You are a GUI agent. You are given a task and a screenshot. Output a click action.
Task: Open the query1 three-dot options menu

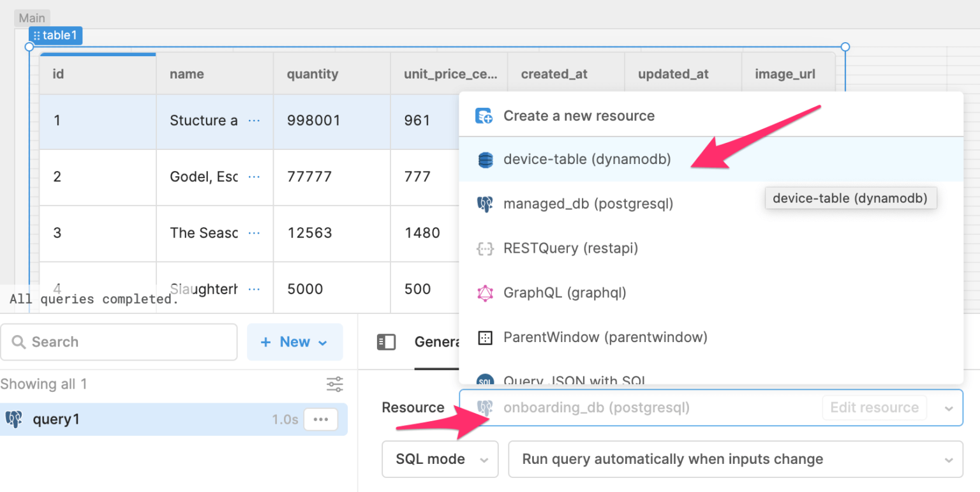tap(321, 419)
